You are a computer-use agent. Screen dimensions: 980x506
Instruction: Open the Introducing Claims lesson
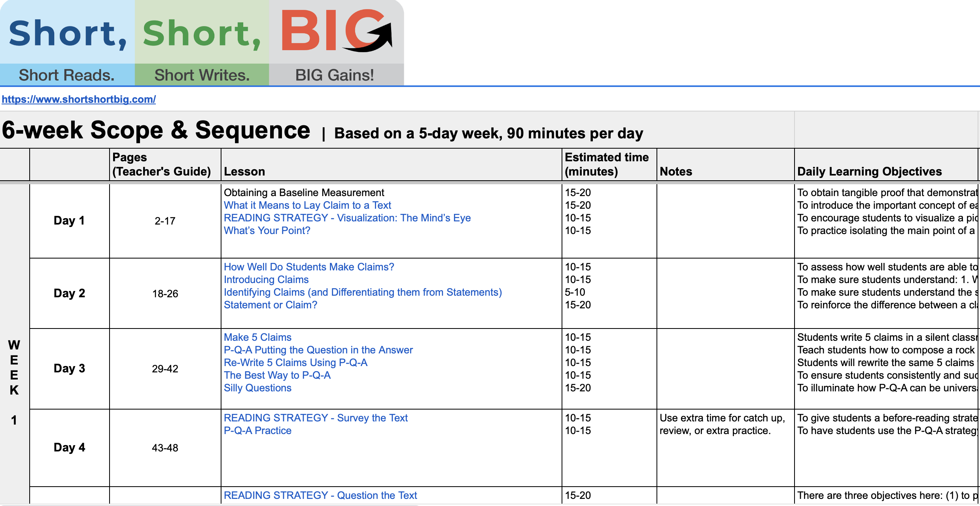click(266, 279)
